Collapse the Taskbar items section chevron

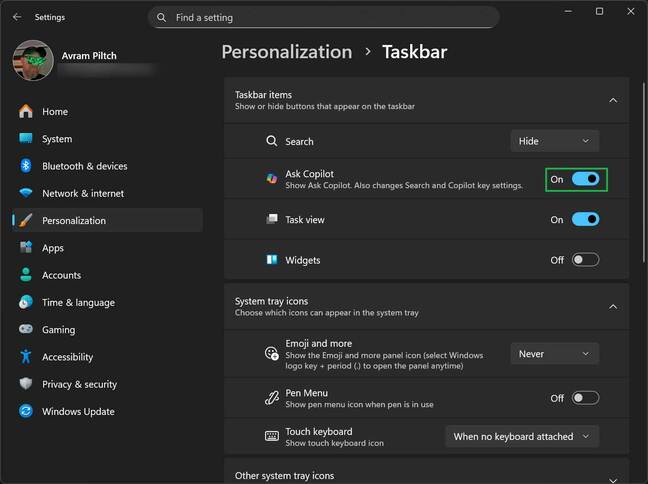click(613, 100)
